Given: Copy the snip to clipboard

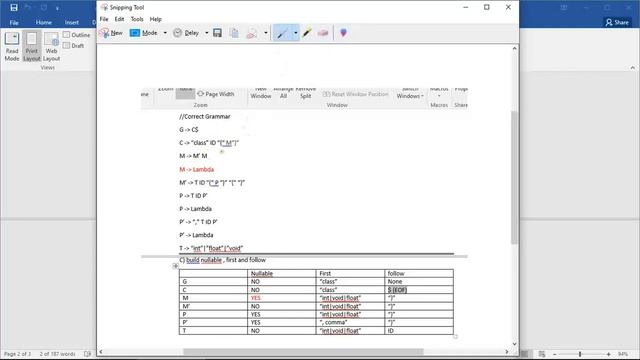Looking at the screenshot, I should pos(234,33).
